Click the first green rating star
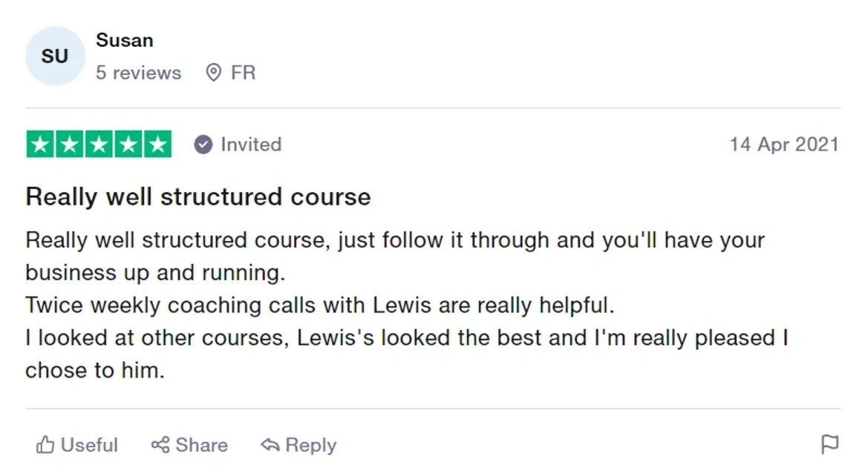868x471 pixels. tap(41, 145)
